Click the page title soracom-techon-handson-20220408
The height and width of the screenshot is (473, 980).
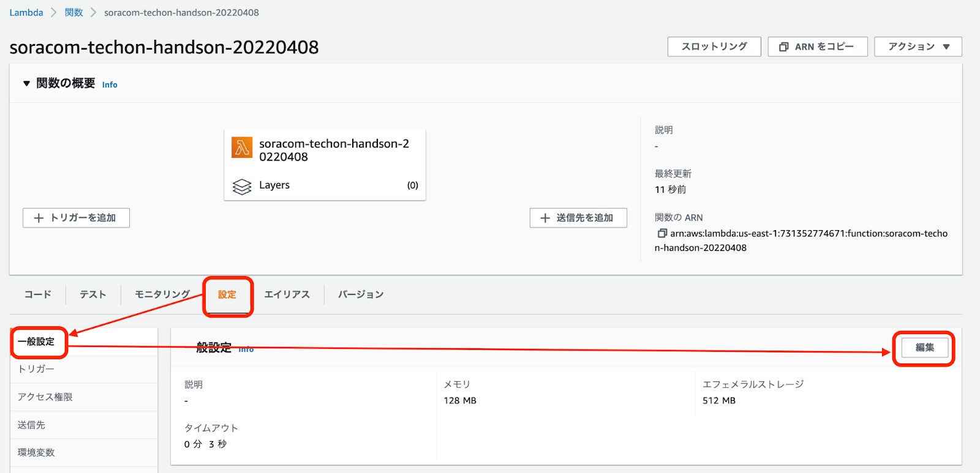[x=164, y=47]
